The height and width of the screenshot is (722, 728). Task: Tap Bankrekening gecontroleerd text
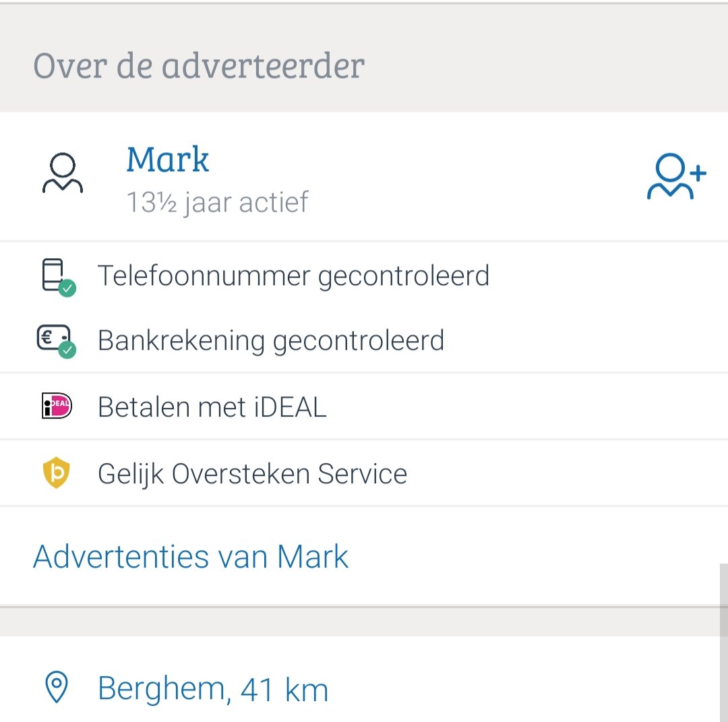[x=271, y=341]
